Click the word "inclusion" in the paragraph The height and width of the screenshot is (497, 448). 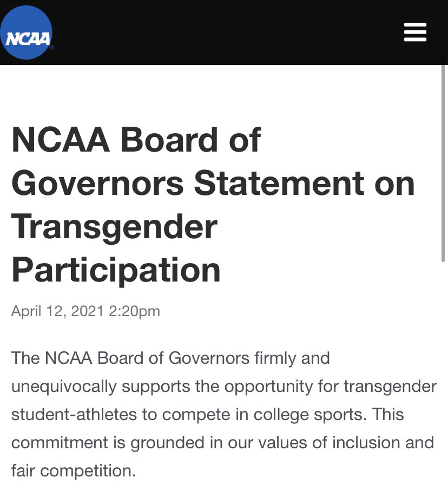(368, 442)
